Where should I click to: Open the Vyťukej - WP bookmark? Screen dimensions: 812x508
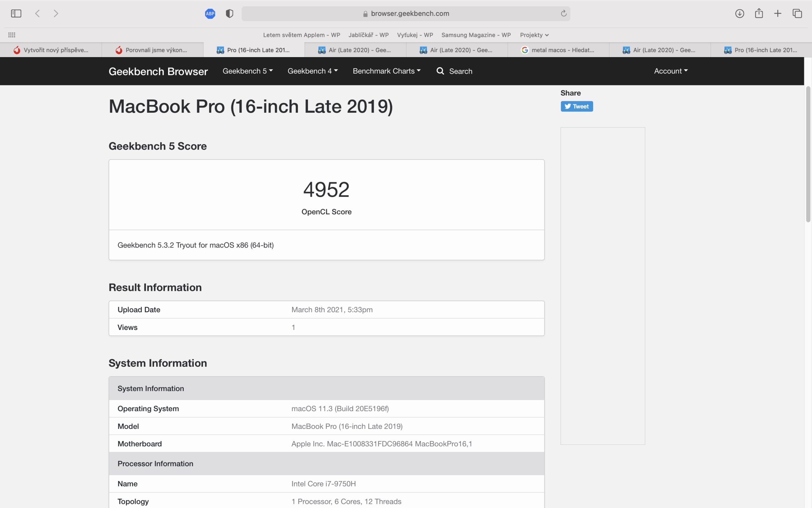415,35
